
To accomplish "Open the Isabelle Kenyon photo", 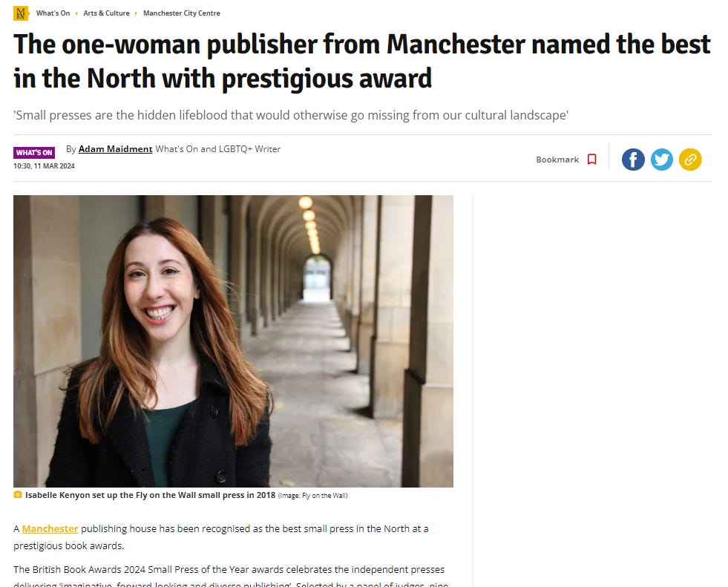I will 233,341.
